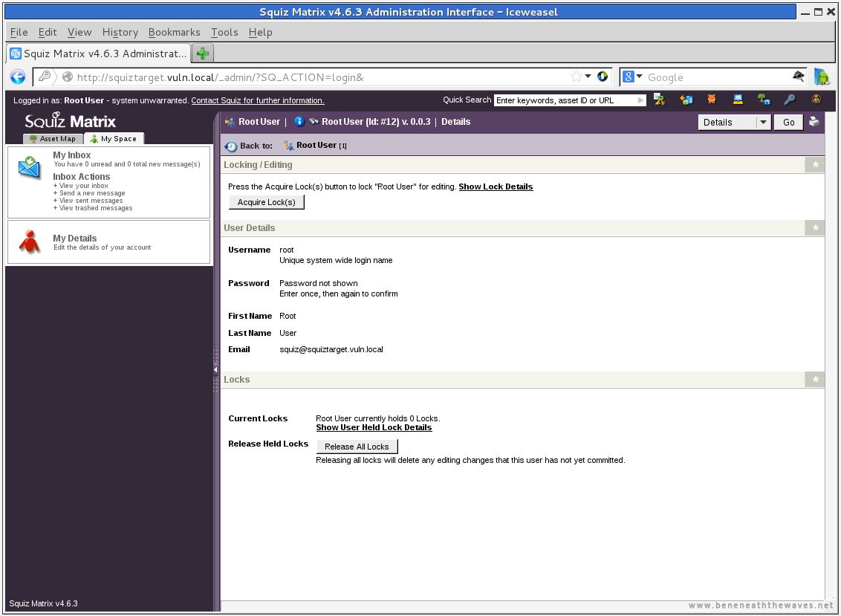Click the reload icon in the address bar
841x616 pixels.
pos(603,77)
